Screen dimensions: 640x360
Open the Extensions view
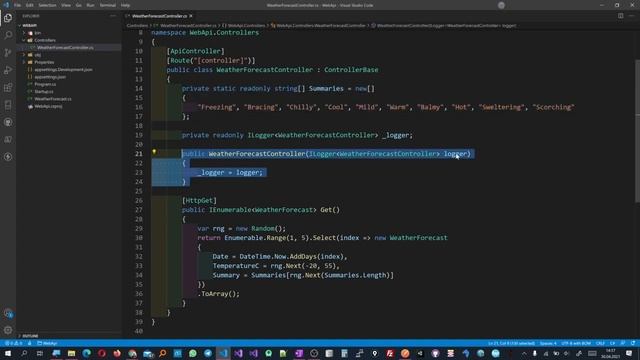point(8,87)
